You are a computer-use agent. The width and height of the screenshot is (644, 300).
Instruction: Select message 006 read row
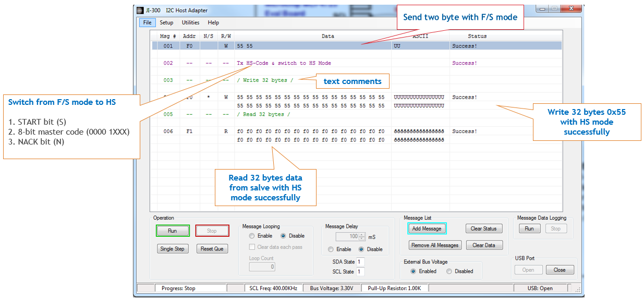click(313, 131)
